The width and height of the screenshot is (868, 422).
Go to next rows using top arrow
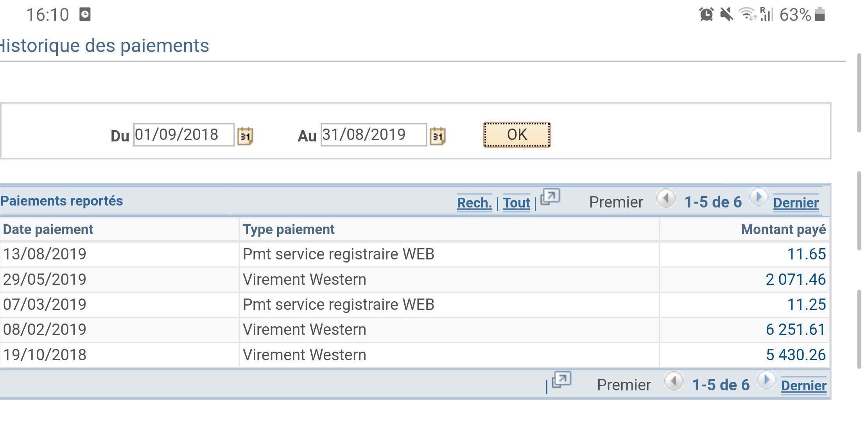(x=758, y=197)
